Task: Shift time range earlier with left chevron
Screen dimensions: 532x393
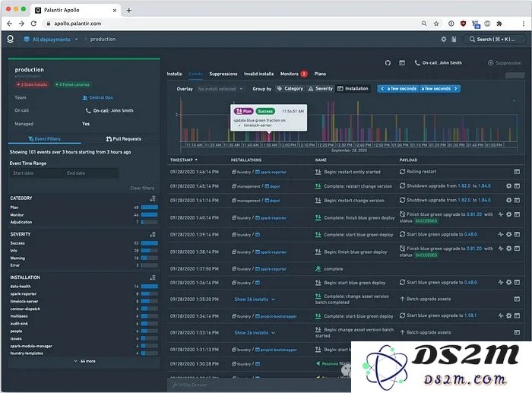Action: click(x=382, y=89)
